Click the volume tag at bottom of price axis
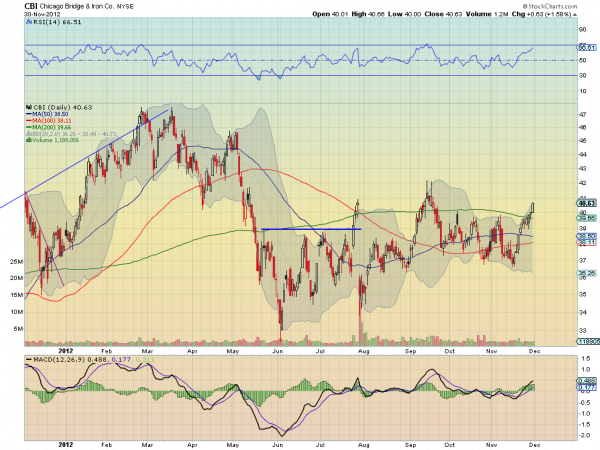600x450 pixels. [587, 341]
